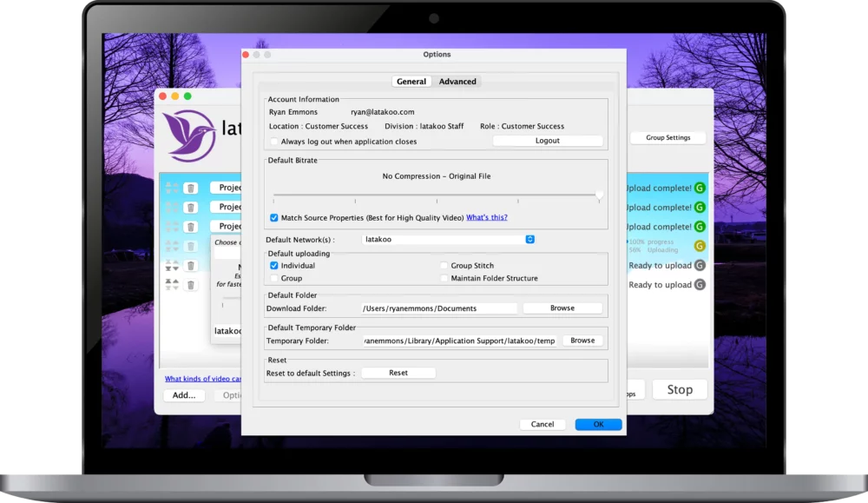868x503 pixels.
Task: Click the trash icon in the topmost upload row
Action: pos(190,189)
